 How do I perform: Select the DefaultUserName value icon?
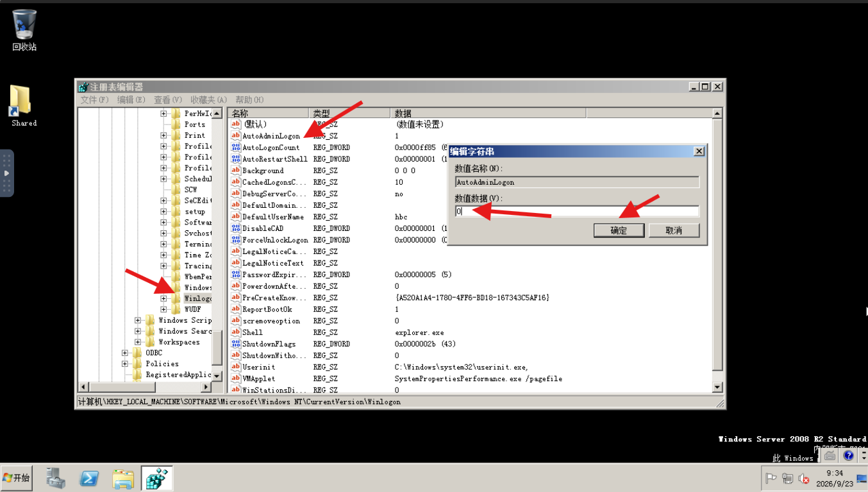[x=236, y=217]
